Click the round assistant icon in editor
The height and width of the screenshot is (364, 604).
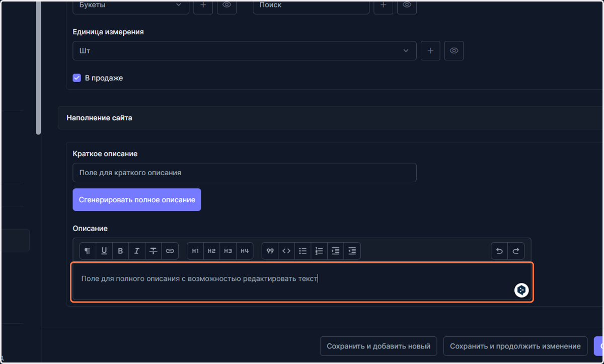point(521,290)
